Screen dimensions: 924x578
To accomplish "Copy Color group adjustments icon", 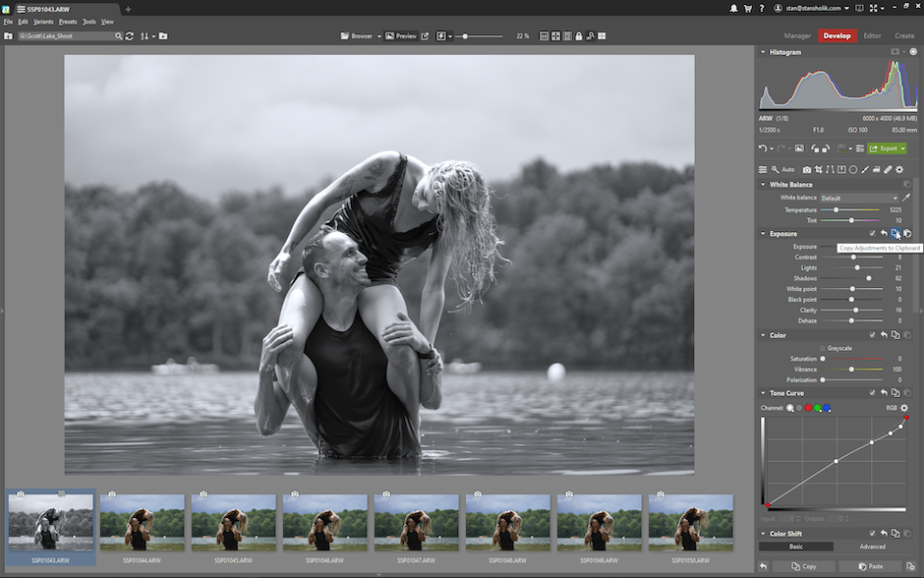I will point(895,334).
